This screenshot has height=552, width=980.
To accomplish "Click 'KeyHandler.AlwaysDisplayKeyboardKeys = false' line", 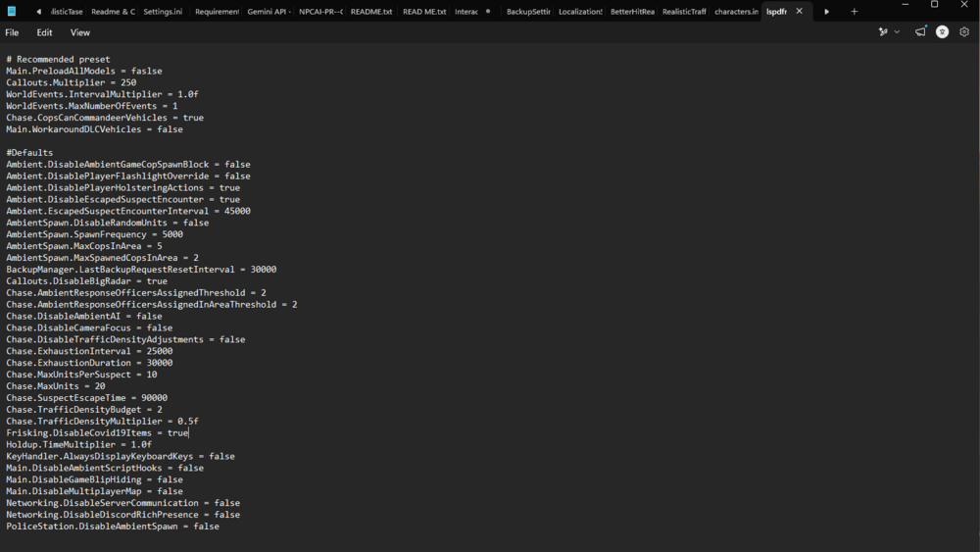I will point(121,456).
